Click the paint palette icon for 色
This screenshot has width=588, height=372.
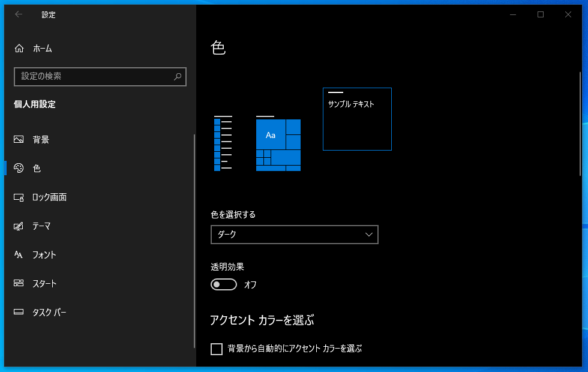pyautogui.click(x=17, y=168)
